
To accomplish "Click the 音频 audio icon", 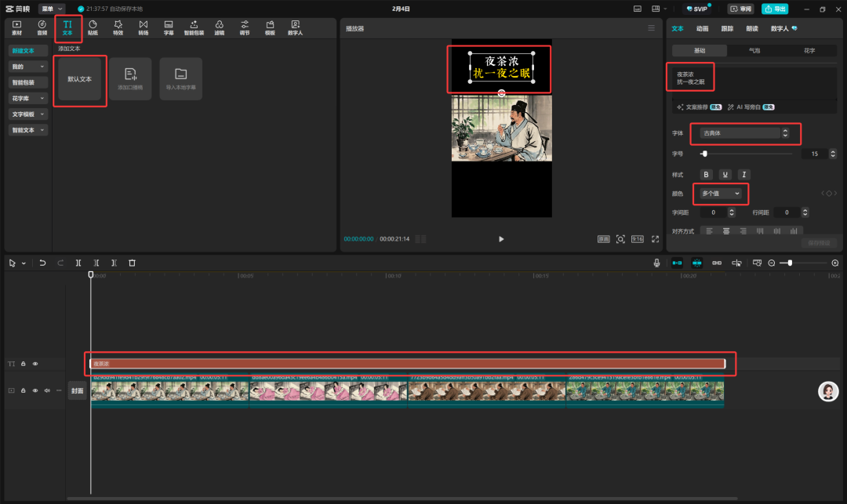I will 42,28.
